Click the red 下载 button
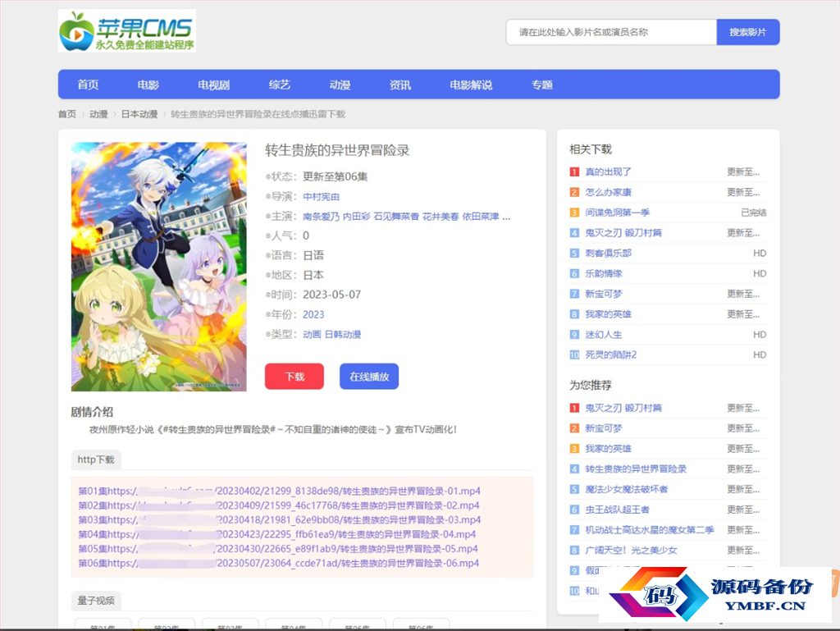This screenshot has width=840, height=631. coord(294,376)
